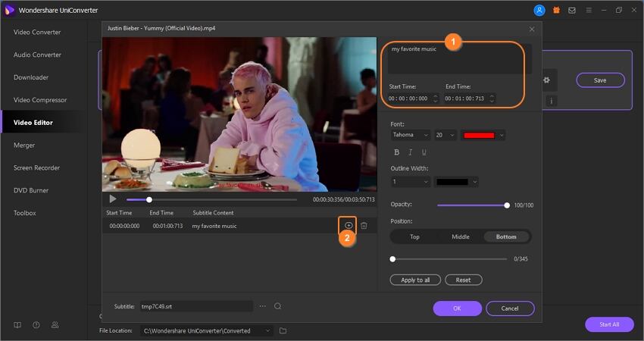Open the user guide book icon
This screenshot has height=341, width=644.
pos(17,325)
